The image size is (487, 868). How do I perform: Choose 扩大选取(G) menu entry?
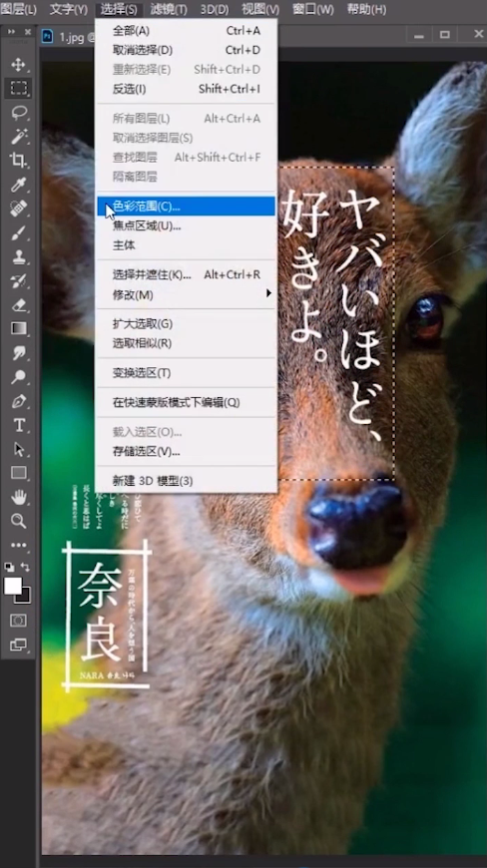coord(186,324)
